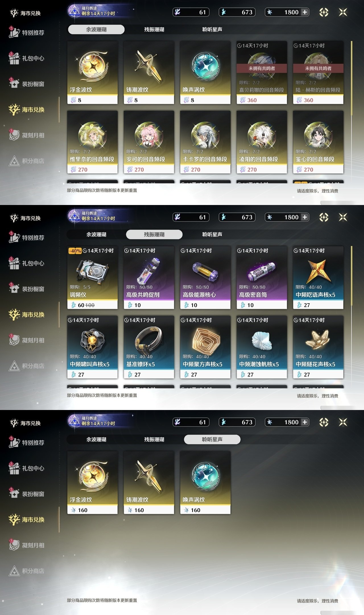Select the 中频隧花声核x5 item
The height and width of the screenshot is (615, 364).
tap(318, 347)
